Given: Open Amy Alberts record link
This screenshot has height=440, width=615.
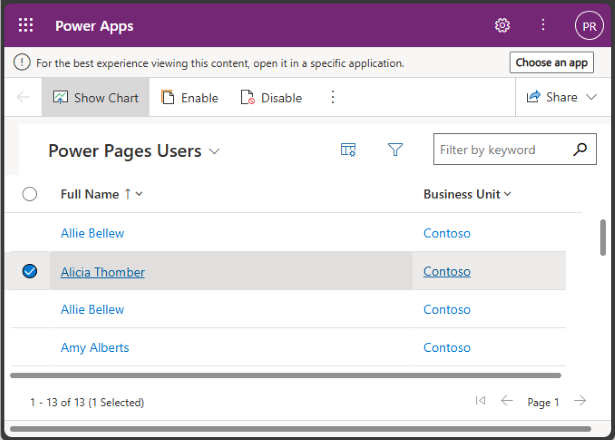Looking at the screenshot, I should coord(95,347).
